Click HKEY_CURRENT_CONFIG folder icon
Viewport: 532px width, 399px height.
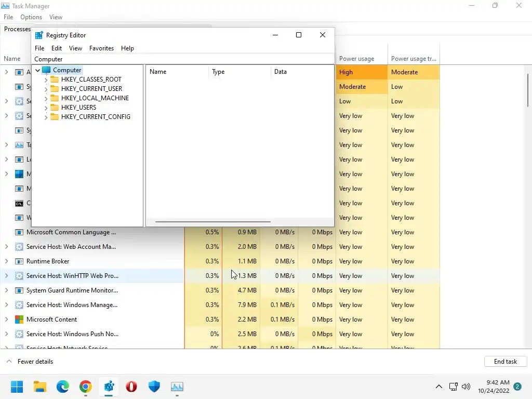54,117
